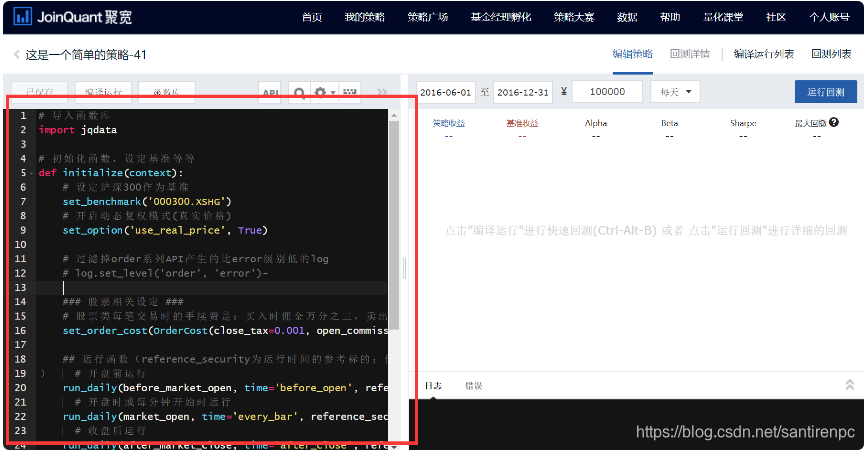Click line number 13 in gutter
865x451 pixels.
click(20, 288)
